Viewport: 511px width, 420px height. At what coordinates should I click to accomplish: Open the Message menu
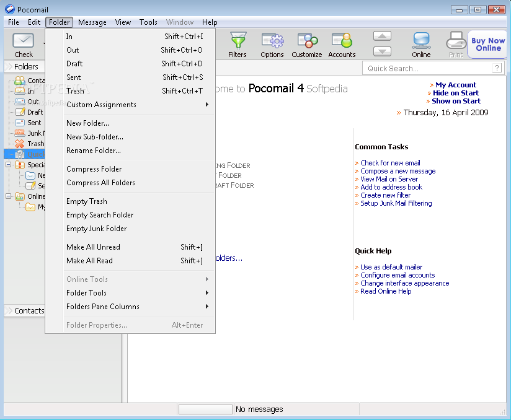click(92, 22)
